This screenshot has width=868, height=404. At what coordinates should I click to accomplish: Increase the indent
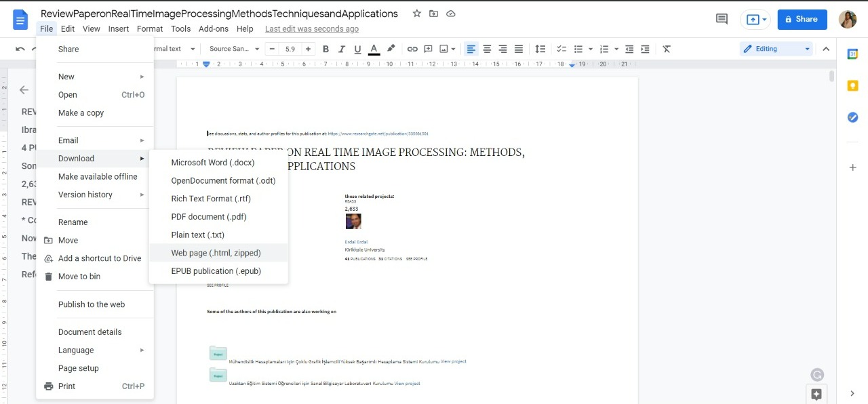pos(645,49)
